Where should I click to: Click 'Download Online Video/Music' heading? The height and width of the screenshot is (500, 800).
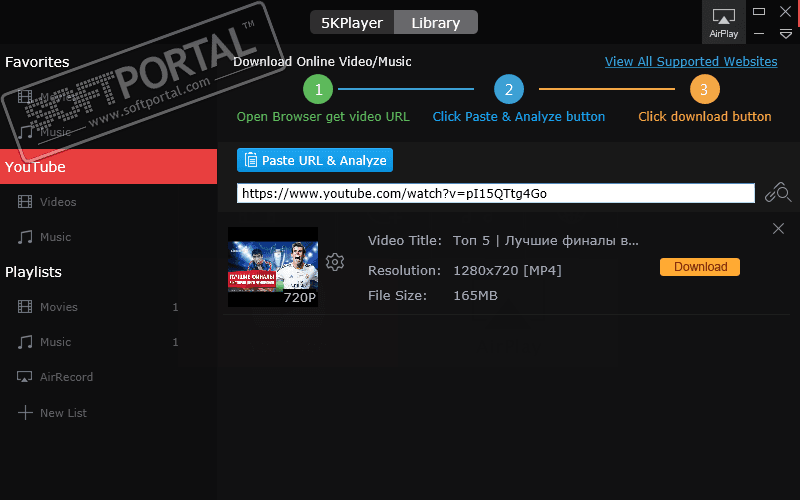[x=322, y=62]
